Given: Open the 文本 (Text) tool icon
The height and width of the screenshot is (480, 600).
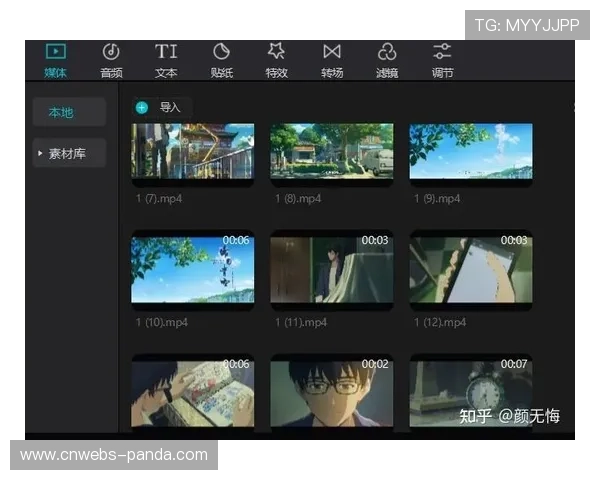Looking at the screenshot, I should click(166, 51).
